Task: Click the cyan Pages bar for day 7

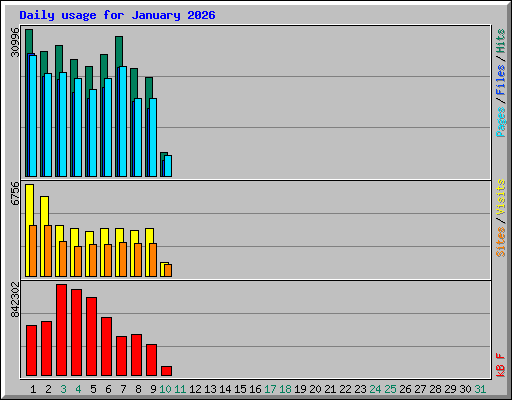Action: point(123,121)
